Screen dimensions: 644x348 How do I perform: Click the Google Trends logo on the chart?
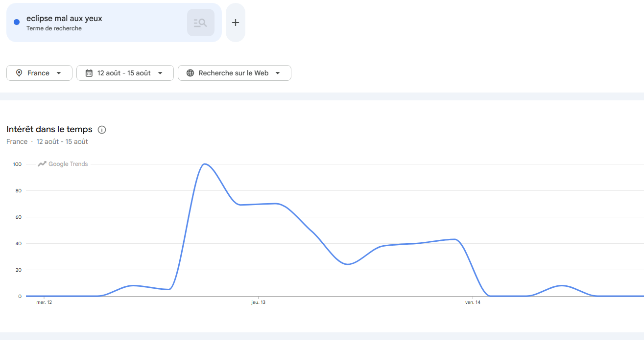click(63, 164)
